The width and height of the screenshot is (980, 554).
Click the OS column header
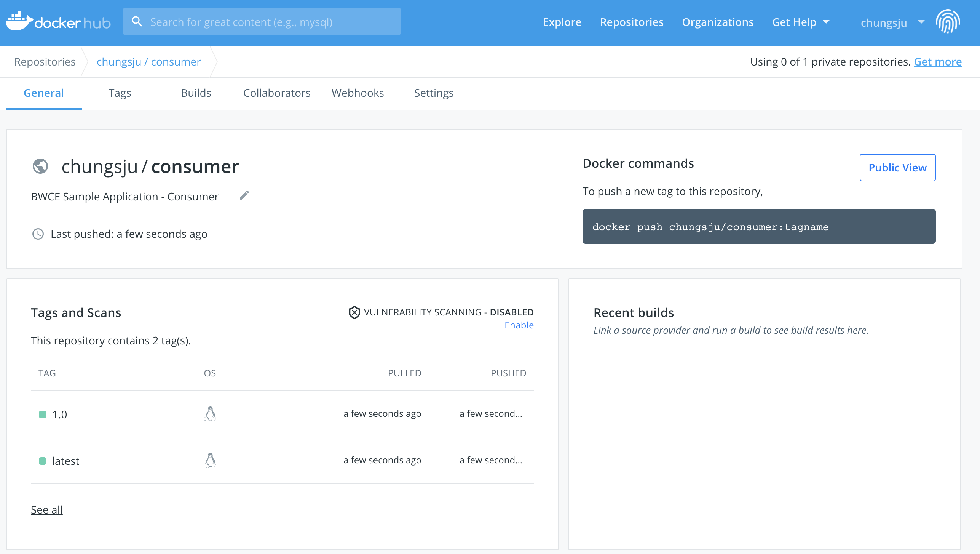(x=210, y=373)
